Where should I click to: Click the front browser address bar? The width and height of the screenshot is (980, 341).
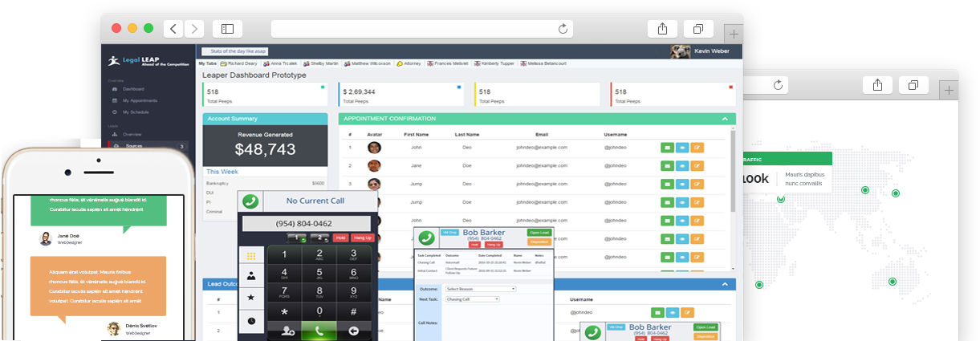tap(423, 29)
